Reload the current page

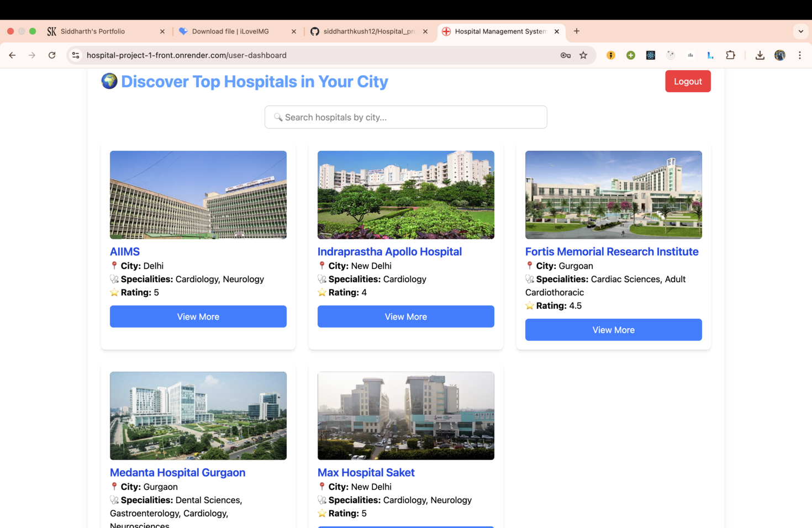coord(52,55)
